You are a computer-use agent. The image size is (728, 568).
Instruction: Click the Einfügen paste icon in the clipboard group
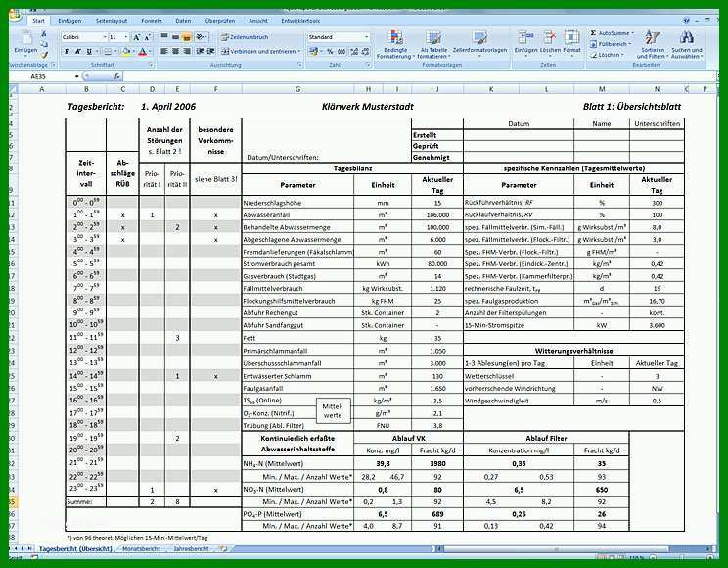(26, 38)
